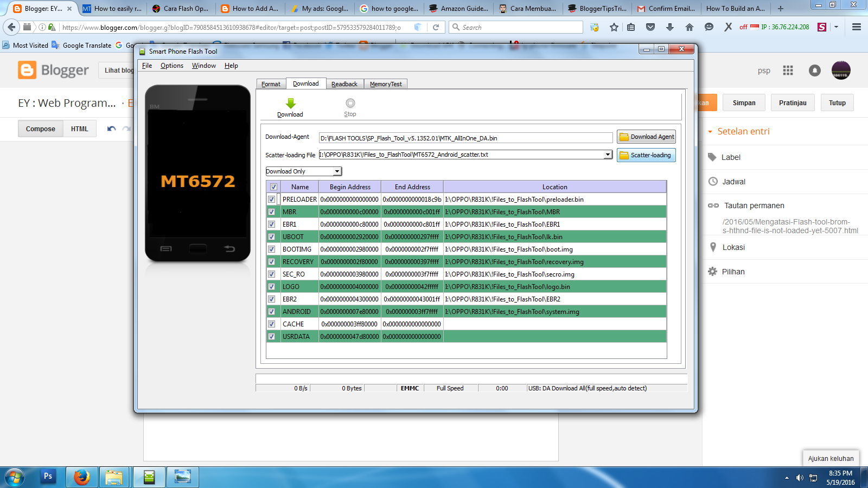
Task: Go to the Firefox home page icon
Action: pyautogui.click(x=690, y=27)
